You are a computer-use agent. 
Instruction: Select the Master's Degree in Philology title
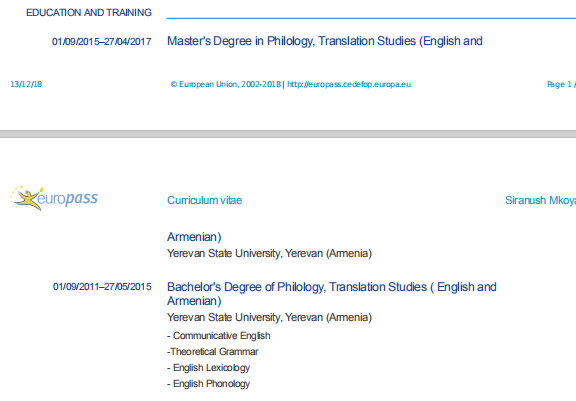[325, 41]
